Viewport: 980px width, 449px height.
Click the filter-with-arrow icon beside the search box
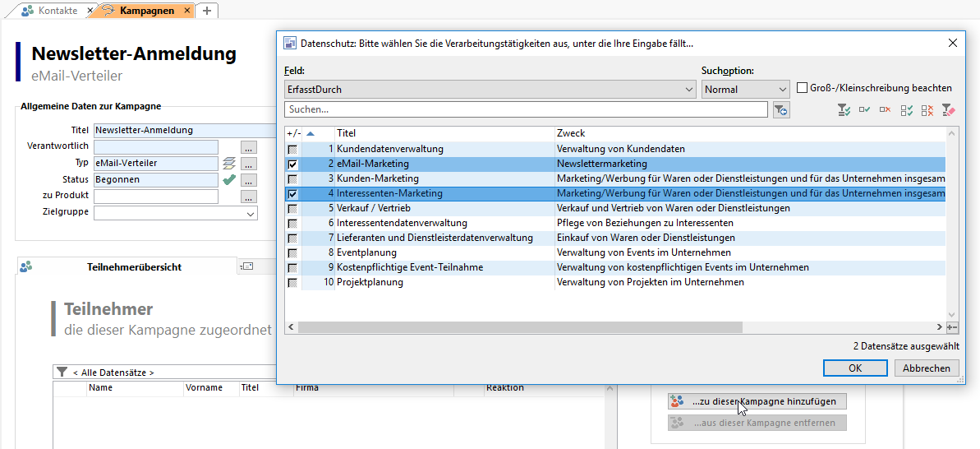781,110
